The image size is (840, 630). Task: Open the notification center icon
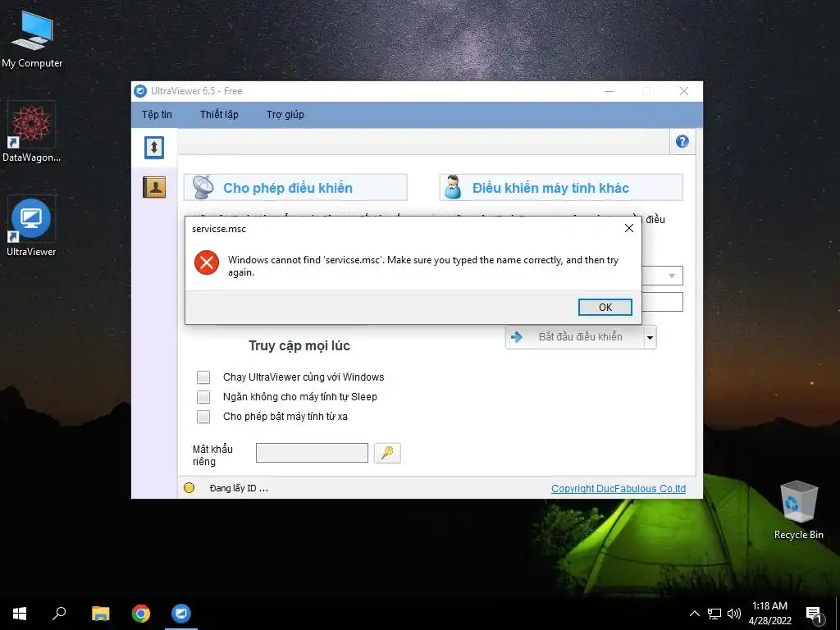[x=814, y=614]
